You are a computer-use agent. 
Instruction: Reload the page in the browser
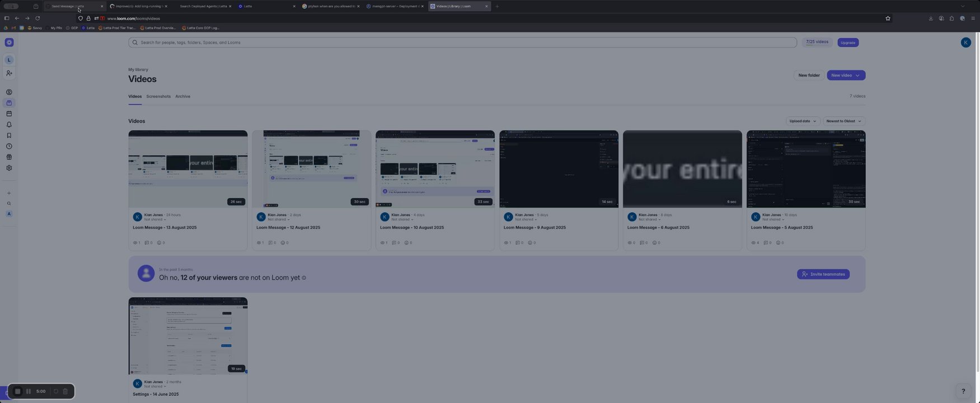(37, 18)
